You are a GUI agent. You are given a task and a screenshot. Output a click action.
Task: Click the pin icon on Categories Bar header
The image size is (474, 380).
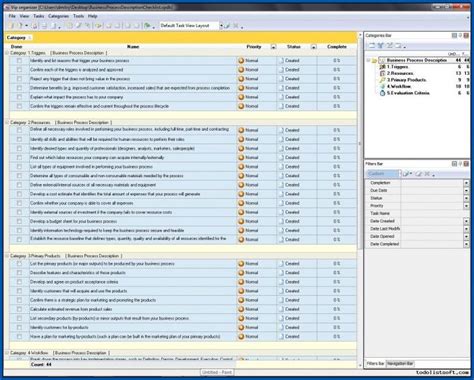[x=460, y=35]
